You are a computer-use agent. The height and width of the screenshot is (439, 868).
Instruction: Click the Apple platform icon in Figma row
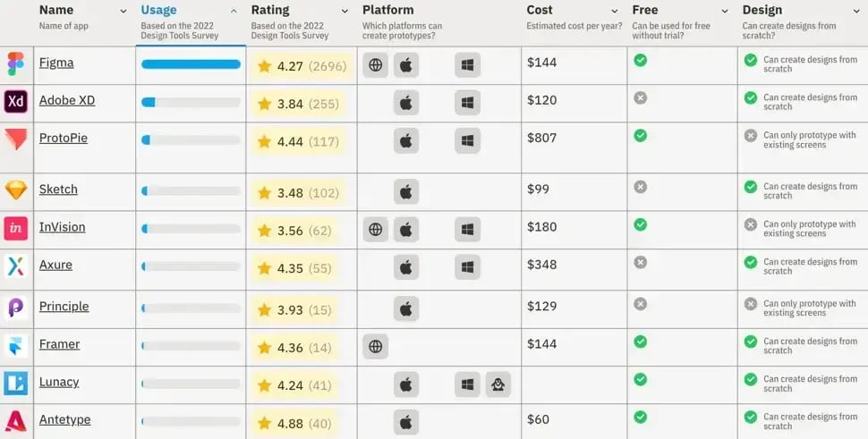[x=406, y=65]
